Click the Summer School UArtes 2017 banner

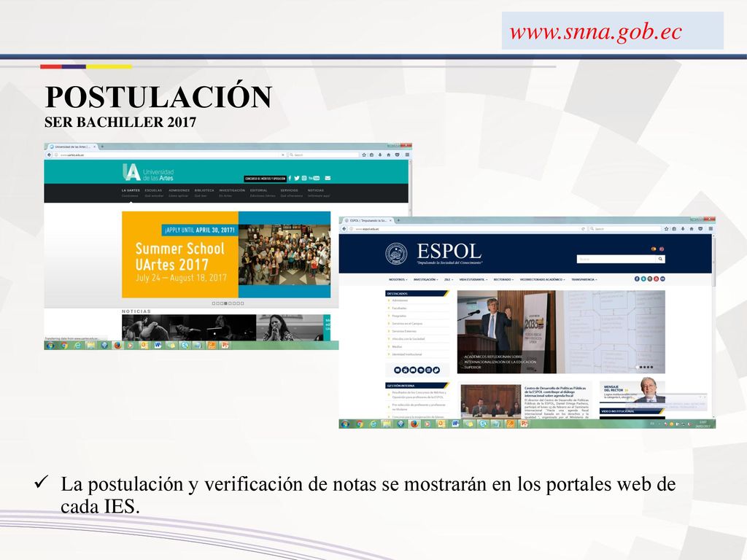pos(226,254)
